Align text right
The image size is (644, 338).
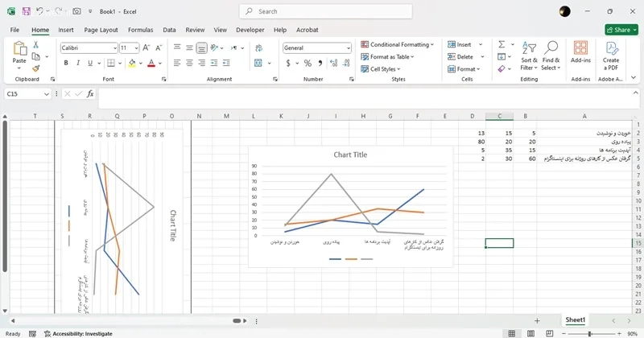pyautogui.click(x=202, y=63)
